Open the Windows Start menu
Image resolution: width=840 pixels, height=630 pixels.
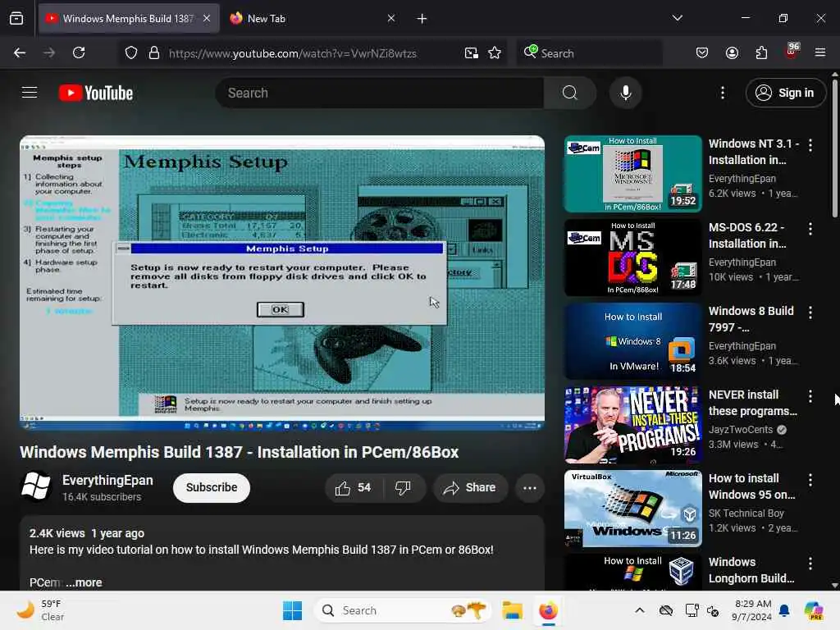tap(293, 610)
